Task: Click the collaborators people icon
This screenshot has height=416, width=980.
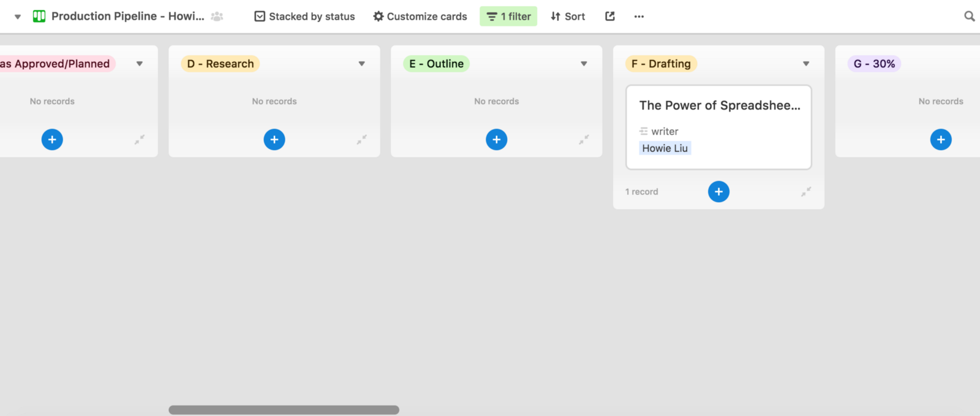Action: [217, 17]
